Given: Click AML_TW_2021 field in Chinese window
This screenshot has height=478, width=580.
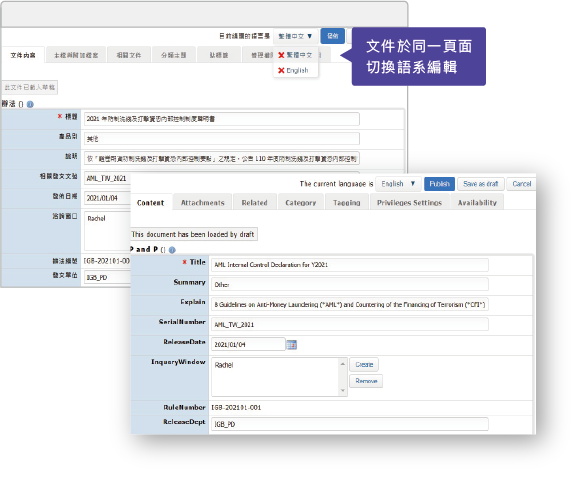Looking at the screenshot, I should pyautogui.click(x=107, y=178).
